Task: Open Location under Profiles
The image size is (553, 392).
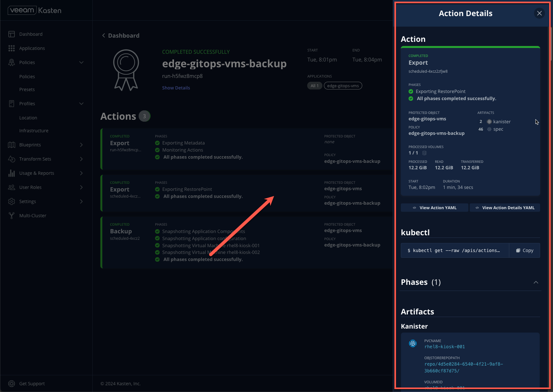Action: pyautogui.click(x=28, y=118)
